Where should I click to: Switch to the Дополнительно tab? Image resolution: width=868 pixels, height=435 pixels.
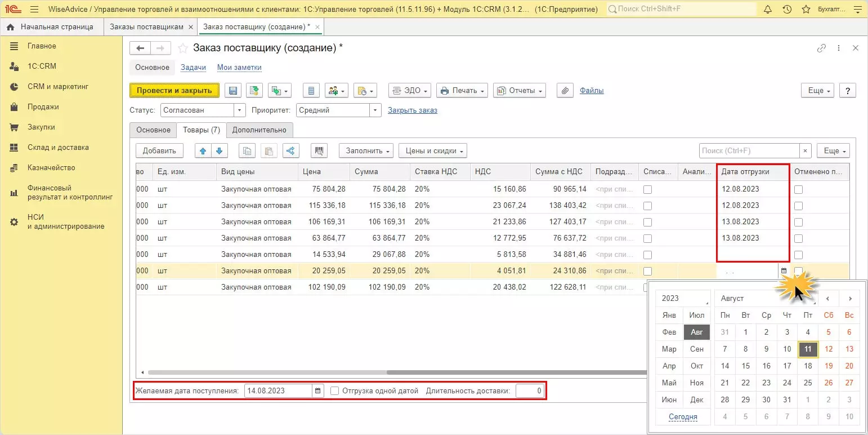[259, 130]
